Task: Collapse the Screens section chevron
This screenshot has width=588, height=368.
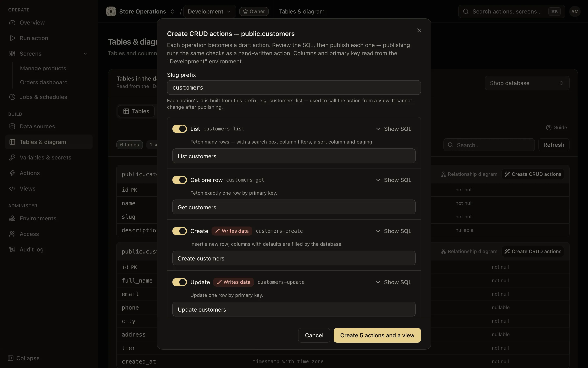Action: click(x=85, y=54)
